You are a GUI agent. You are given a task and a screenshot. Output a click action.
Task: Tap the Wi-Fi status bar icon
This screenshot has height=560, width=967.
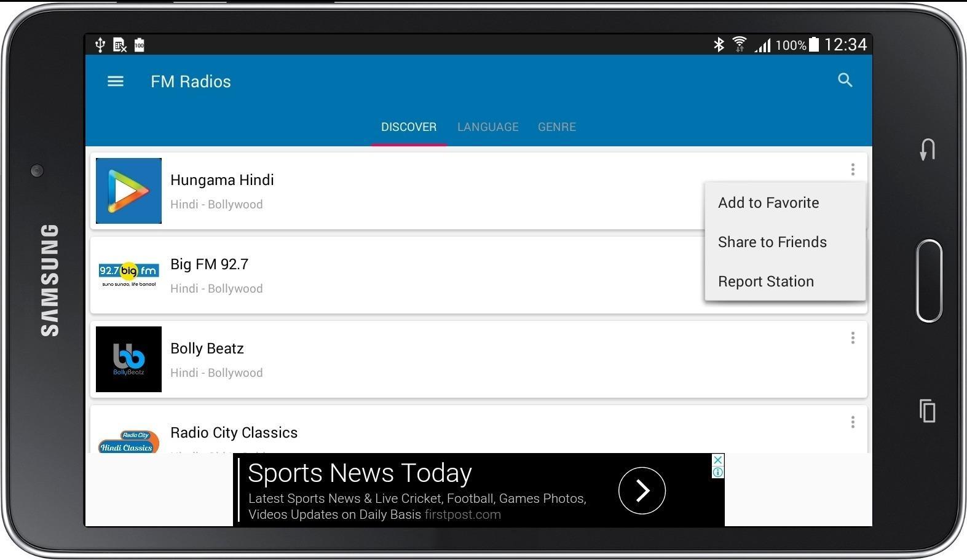[740, 44]
